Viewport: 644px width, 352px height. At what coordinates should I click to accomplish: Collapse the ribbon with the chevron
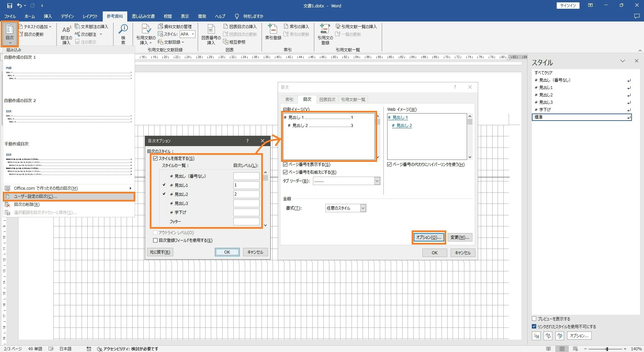pyautogui.click(x=640, y=50)
